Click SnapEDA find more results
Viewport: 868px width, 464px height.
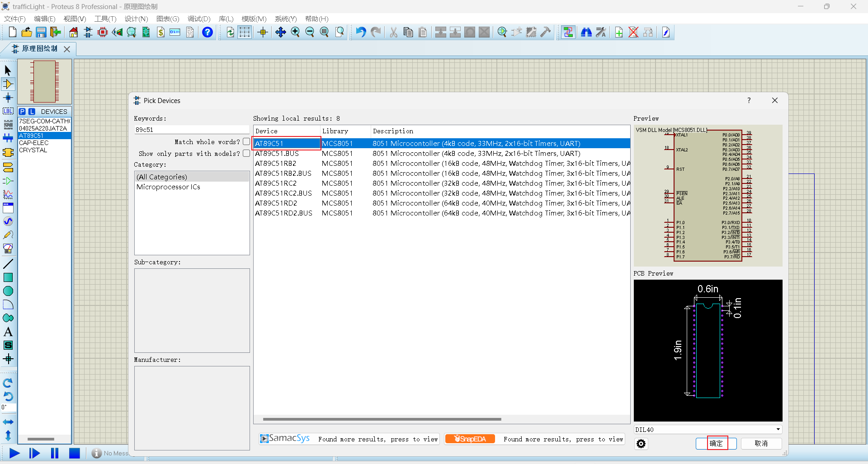point(534,439)
